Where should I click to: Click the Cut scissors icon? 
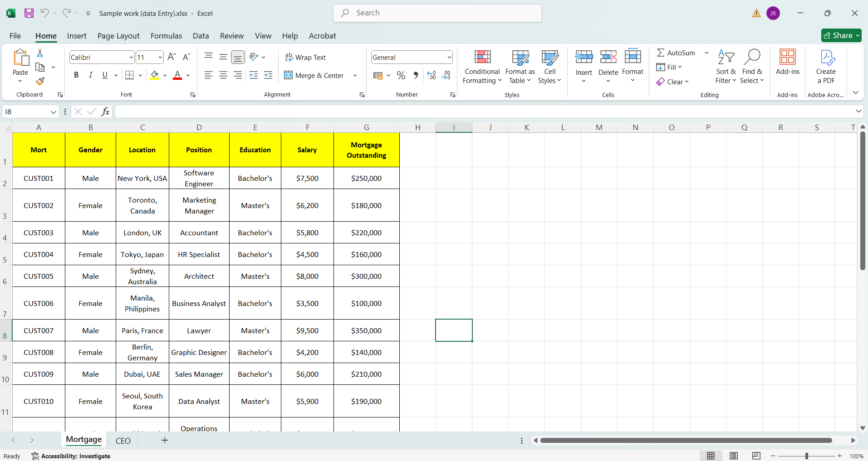pyautogui.click(x=40, y=53)
